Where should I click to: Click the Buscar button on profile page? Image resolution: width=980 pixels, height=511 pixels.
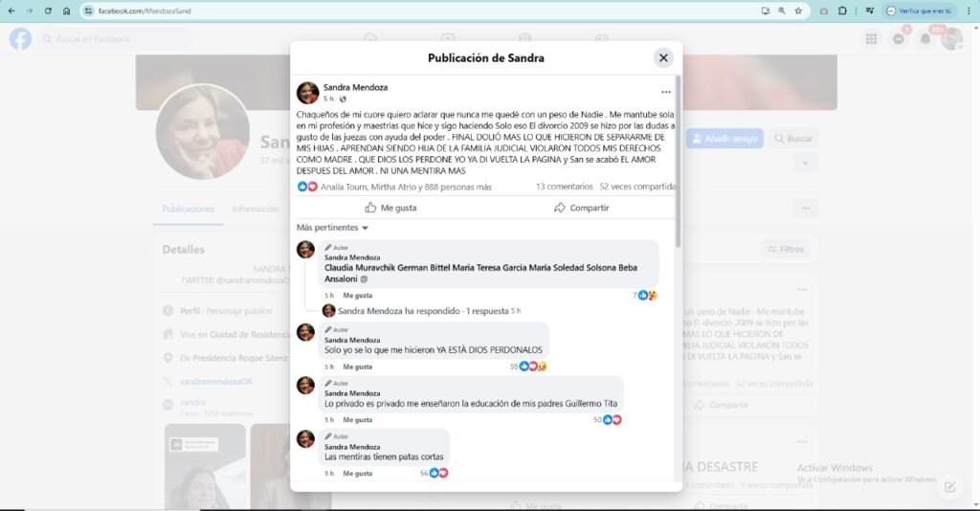793,139
